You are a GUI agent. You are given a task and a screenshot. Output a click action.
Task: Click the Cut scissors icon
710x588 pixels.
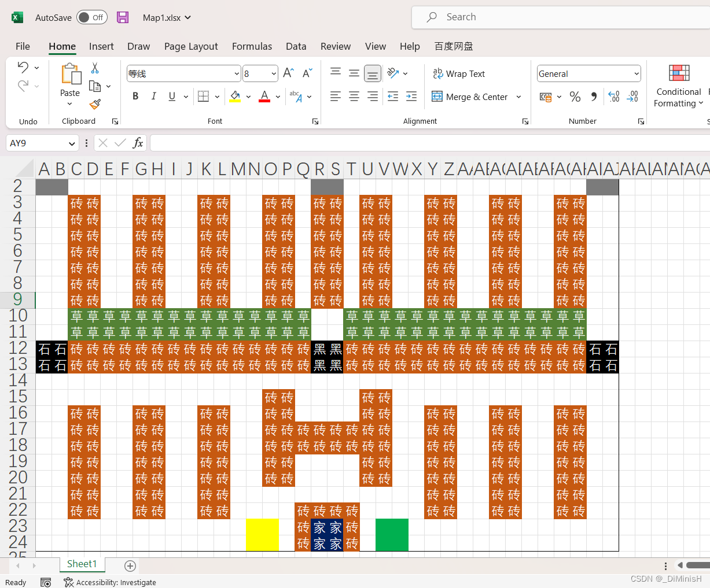point(95,68)
